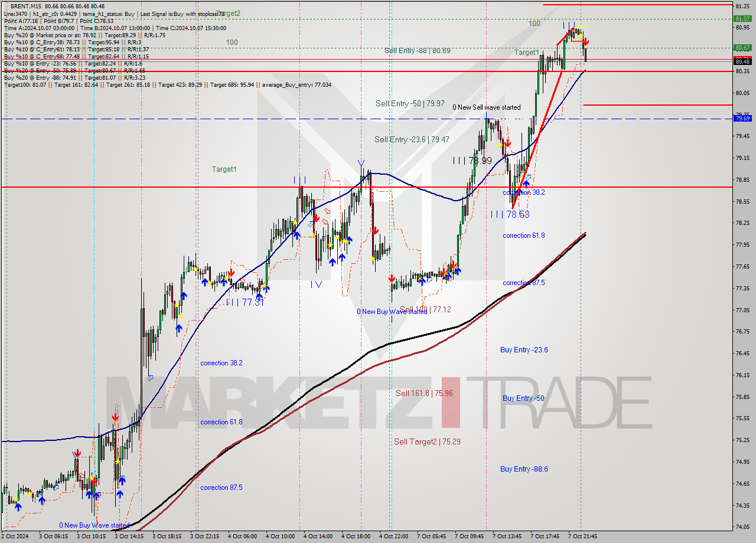
Task: Click 75.25 on the price axis
Action: tap(742, 440)
